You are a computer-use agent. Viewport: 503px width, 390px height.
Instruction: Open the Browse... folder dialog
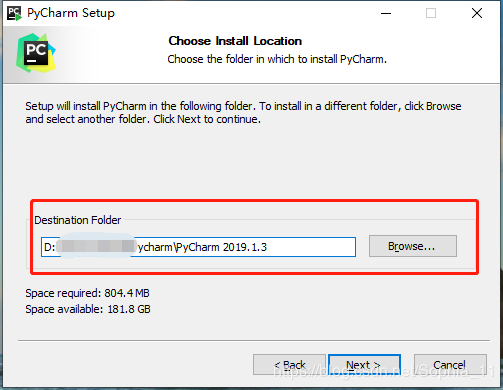[x=413, y=246]
